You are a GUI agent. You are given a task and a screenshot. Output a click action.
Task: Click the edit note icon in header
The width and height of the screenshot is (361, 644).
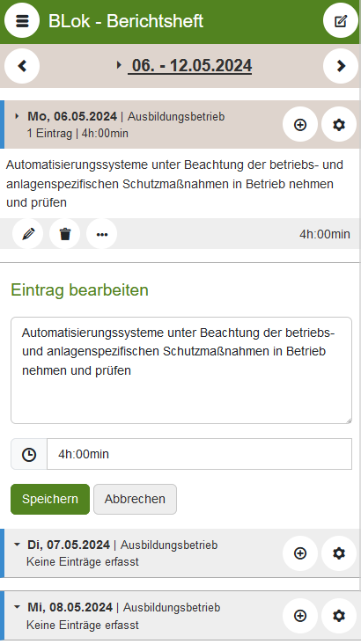coord(341,20)
